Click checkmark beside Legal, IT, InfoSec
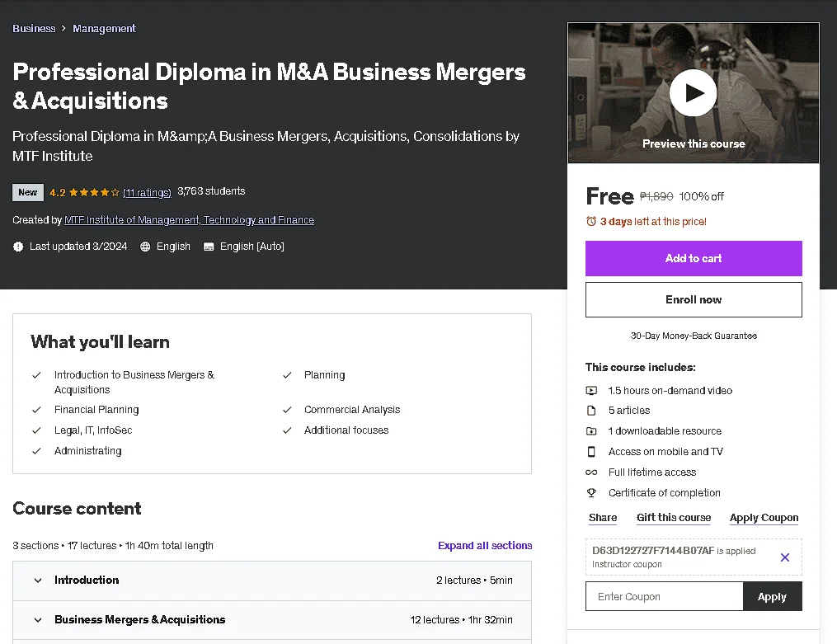This screenshot has height=644, width=837. [x=36, y=430]
